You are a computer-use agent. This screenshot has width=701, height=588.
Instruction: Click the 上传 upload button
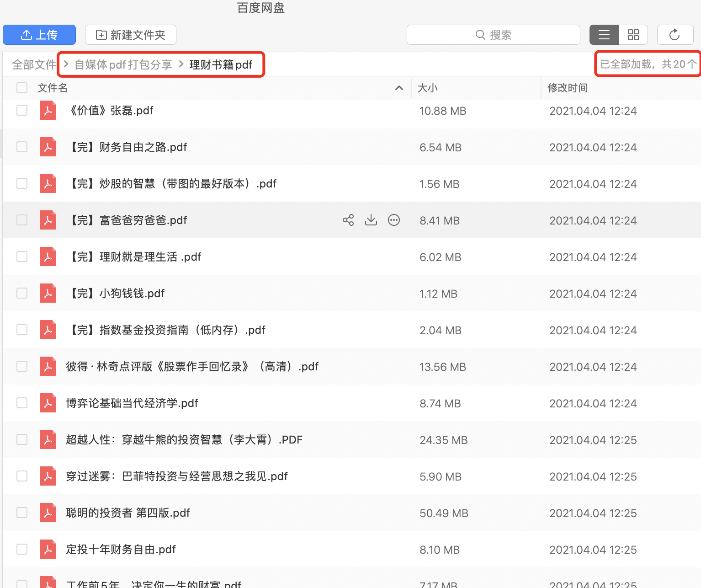pyautogui.click(x=39, y=34)
